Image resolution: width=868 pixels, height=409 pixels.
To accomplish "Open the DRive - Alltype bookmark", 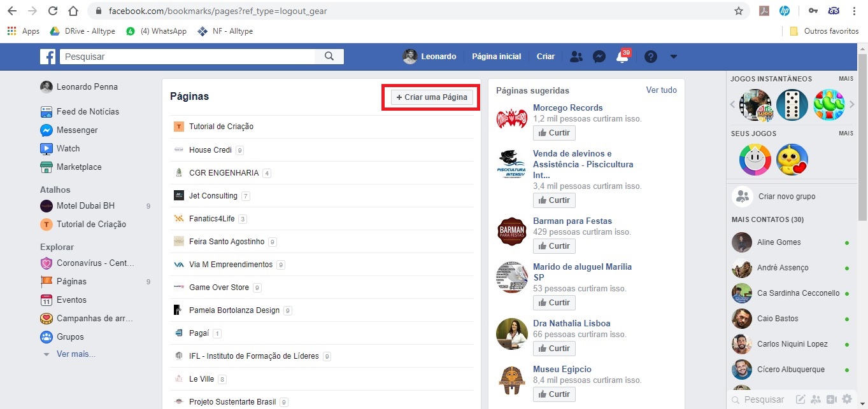I will pos(83,31).
